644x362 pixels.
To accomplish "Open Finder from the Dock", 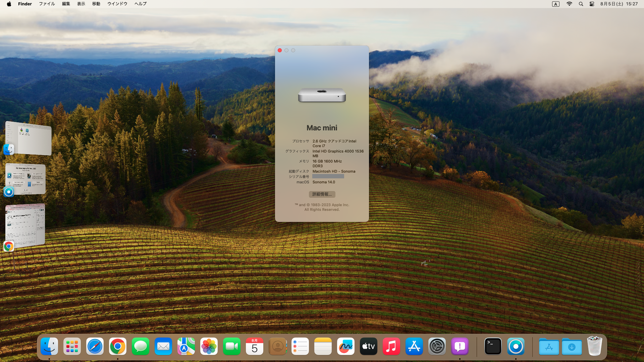I will [49, 346].
